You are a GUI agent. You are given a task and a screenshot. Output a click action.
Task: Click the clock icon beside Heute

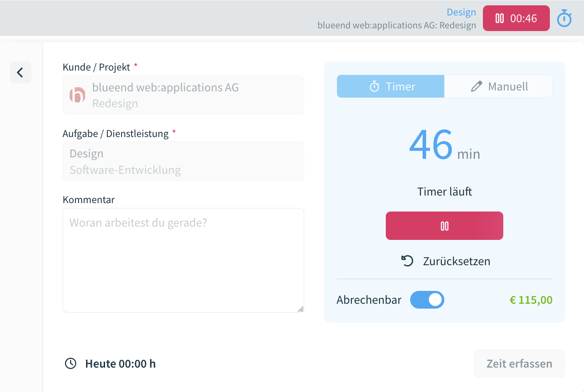point(71,364)
